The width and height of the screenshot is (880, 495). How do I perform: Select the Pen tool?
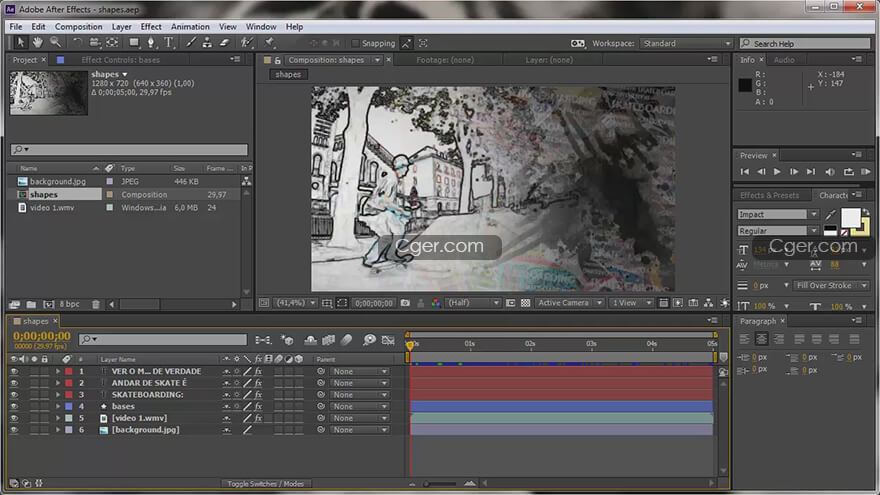click(150, 43)
